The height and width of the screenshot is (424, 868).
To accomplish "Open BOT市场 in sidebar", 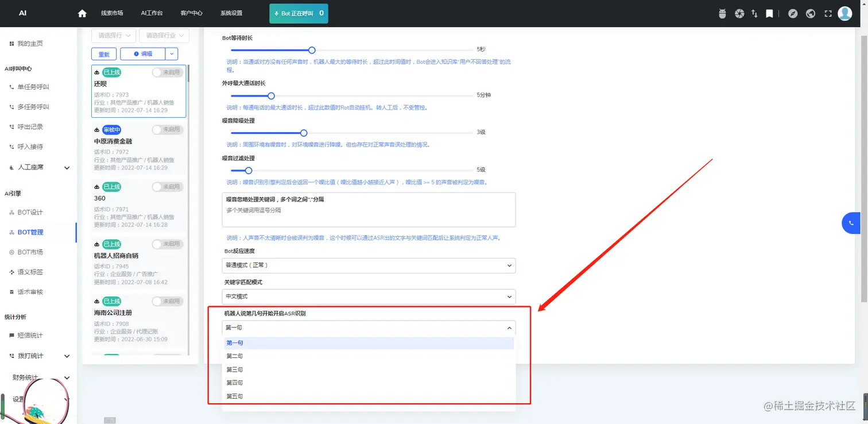I will pyautogui.click(x=30, y=252).
